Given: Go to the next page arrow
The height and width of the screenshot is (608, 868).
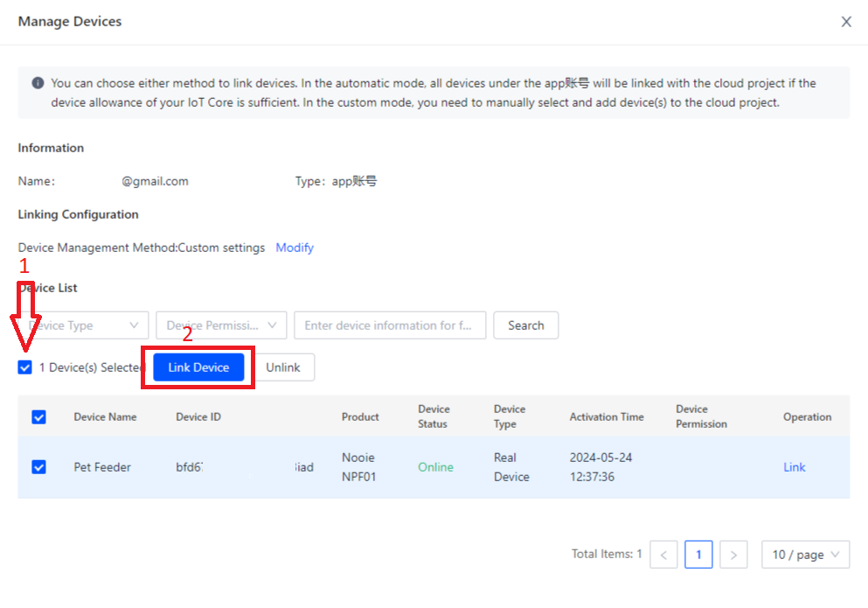Looking at the screenshot, I should pyautogui.click(x=733, y=555).
